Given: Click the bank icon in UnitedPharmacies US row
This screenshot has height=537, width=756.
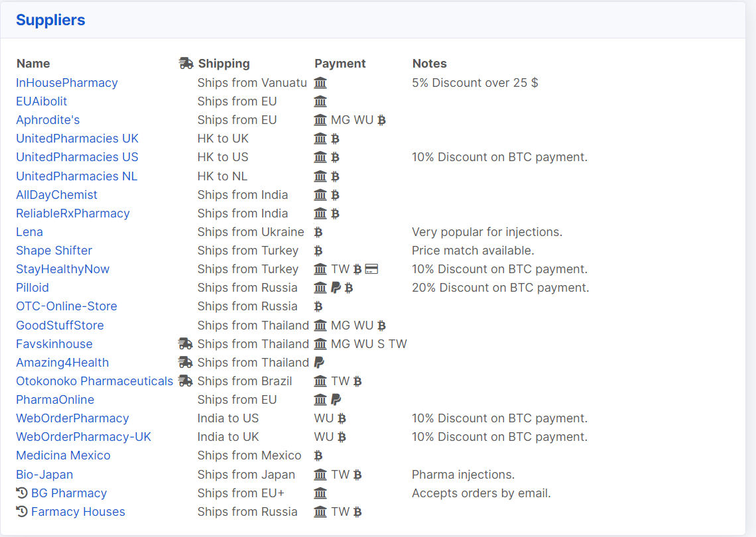Looking at the screenshot, I should pyautogui.click(x=320, y=157).
